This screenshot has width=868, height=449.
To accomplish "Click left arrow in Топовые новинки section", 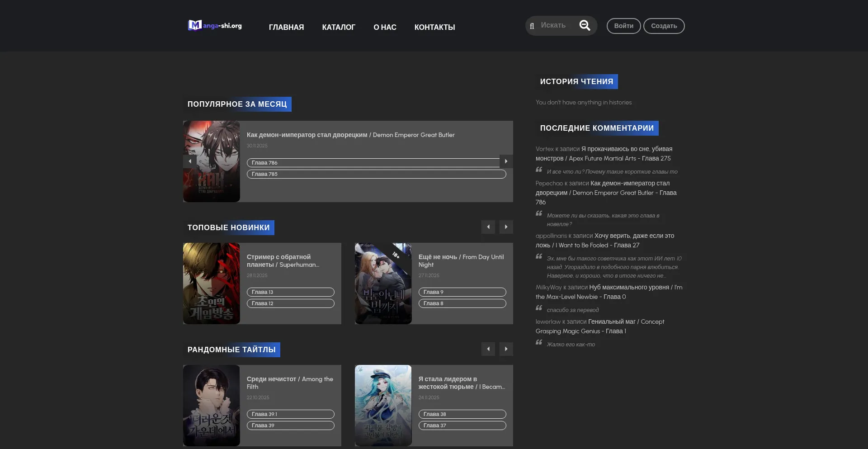I will point(488,227).
